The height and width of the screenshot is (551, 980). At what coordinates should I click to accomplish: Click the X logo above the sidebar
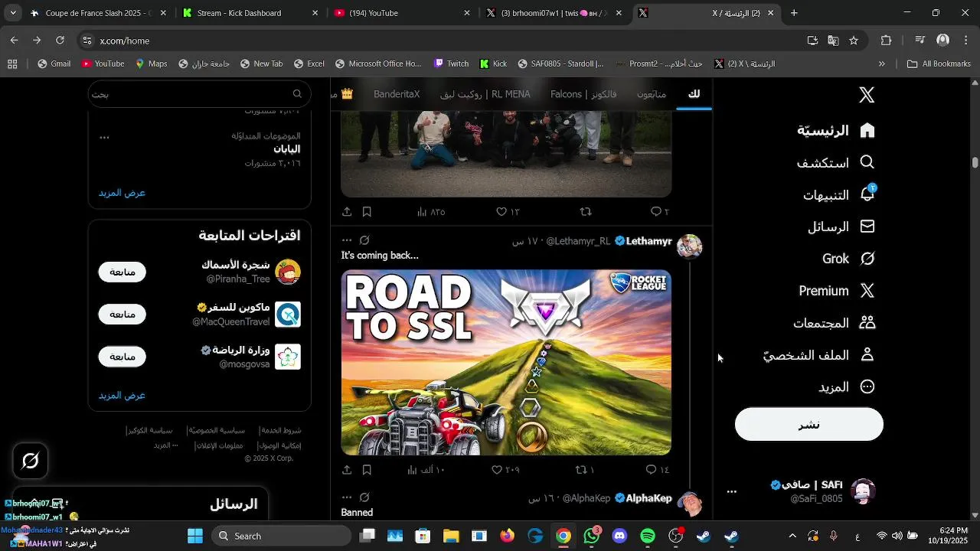867,95
